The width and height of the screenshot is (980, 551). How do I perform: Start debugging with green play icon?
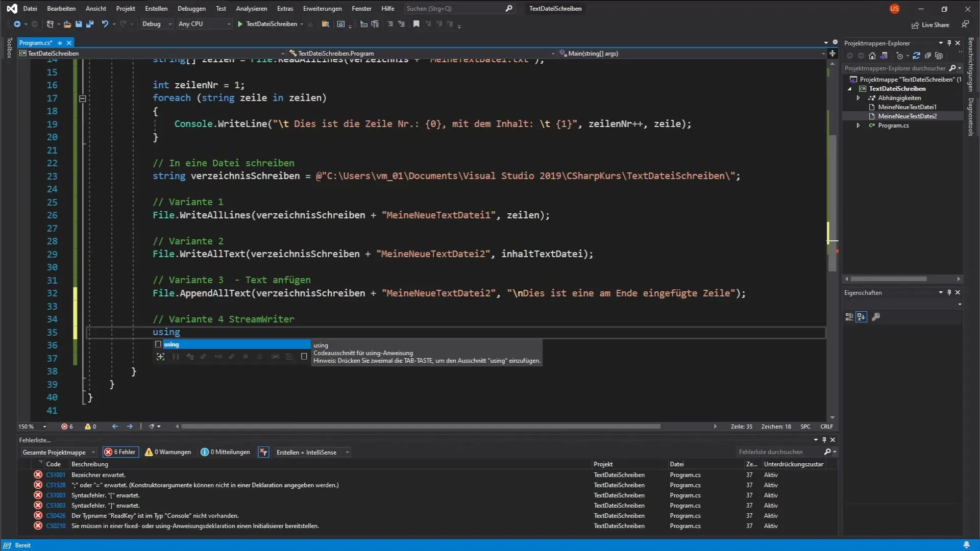click(240, 24)
